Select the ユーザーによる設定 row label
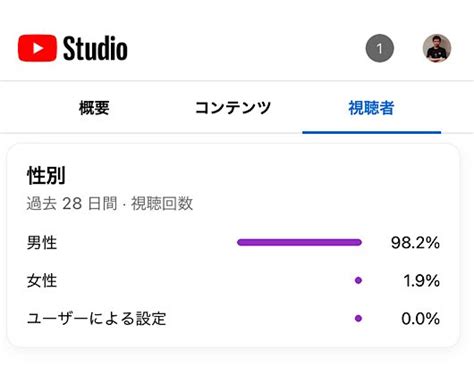The image size is (474, 366). (96, 318)
